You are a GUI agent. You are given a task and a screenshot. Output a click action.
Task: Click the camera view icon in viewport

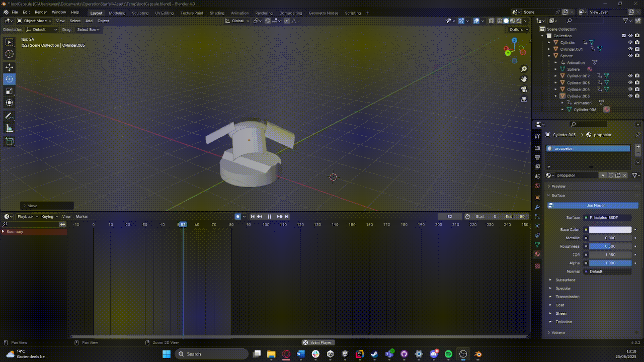pos(524,89)
